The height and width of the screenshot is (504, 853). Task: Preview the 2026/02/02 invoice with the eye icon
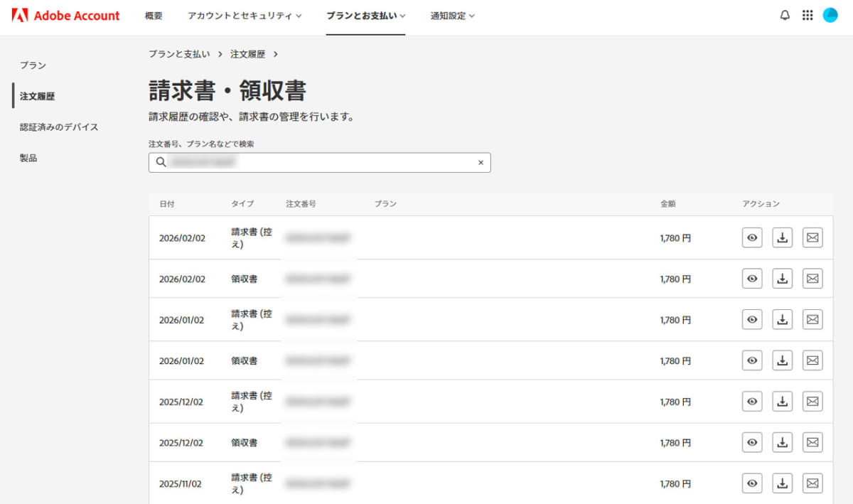coord(751,237)
